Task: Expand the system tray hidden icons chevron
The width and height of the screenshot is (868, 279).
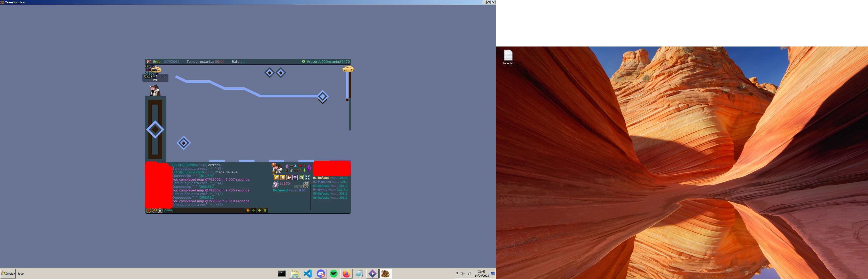Action: pos(457,274)
